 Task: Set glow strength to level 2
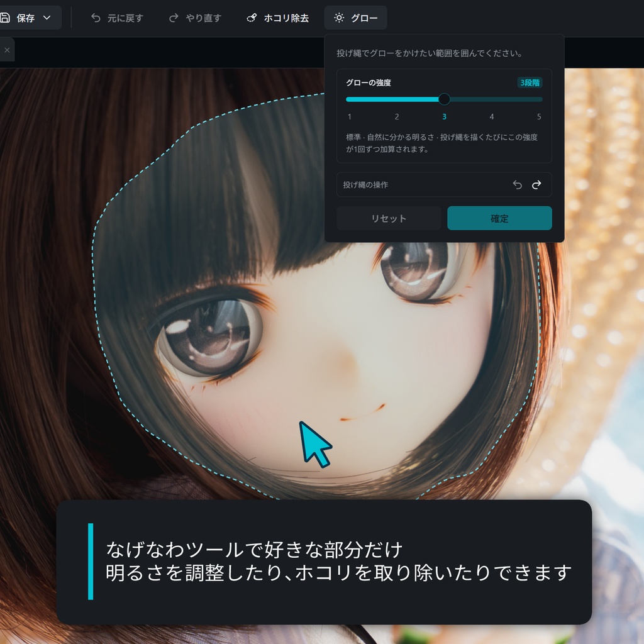[397, 116]
